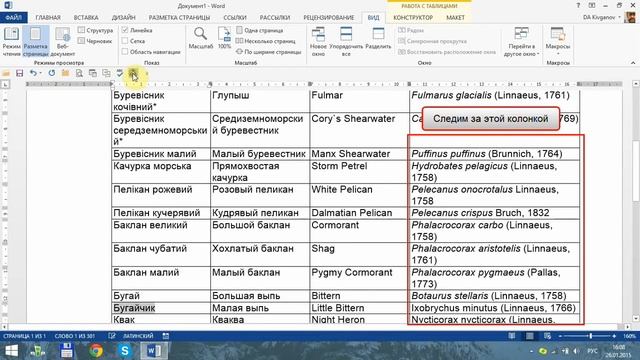Choose Multiple Pages (Несколько страниц) zoom
Viewport: 640px width, 360px height.
266,41
